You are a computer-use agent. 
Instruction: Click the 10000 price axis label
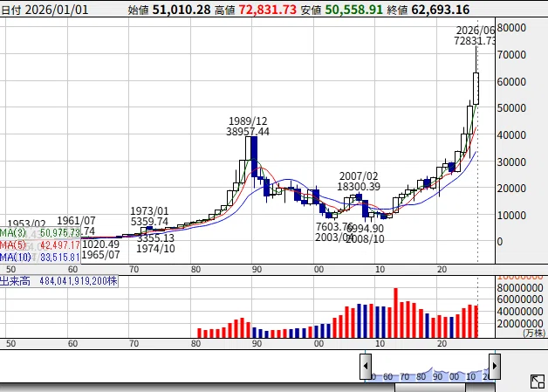pos(511,216)
